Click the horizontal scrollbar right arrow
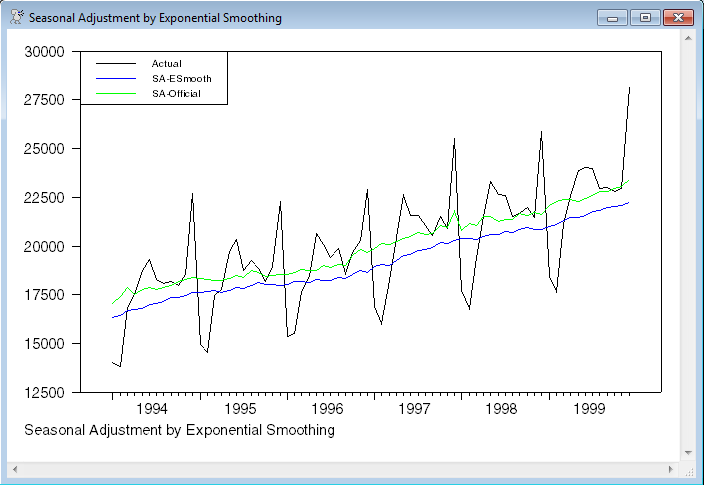704x485 pixels. tap(671, 468)
